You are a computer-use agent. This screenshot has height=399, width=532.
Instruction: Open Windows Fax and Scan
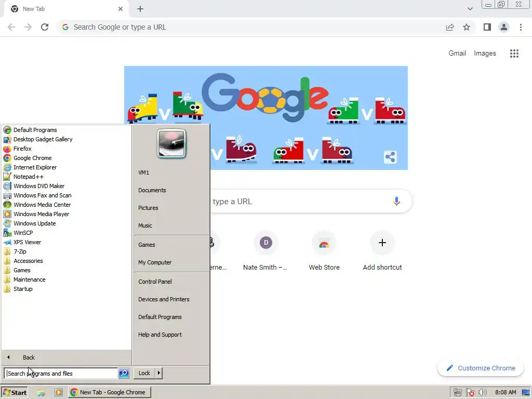42,195
